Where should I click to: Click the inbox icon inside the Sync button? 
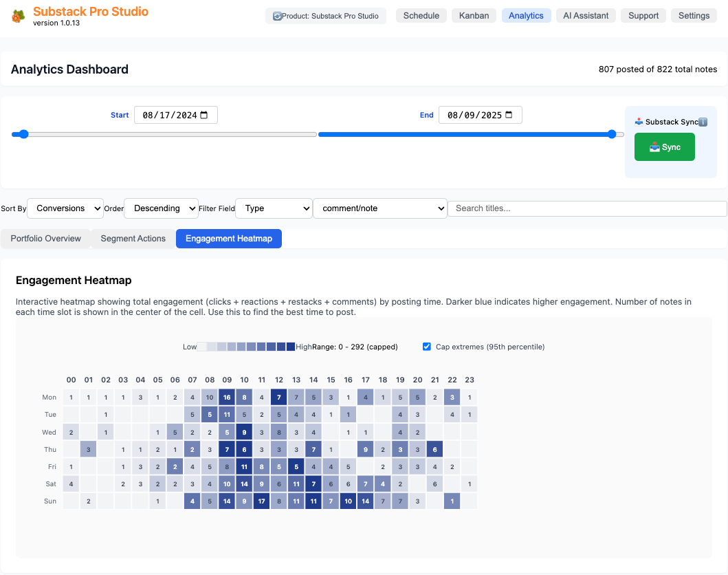pyautogui.click(x=654, y=147)
